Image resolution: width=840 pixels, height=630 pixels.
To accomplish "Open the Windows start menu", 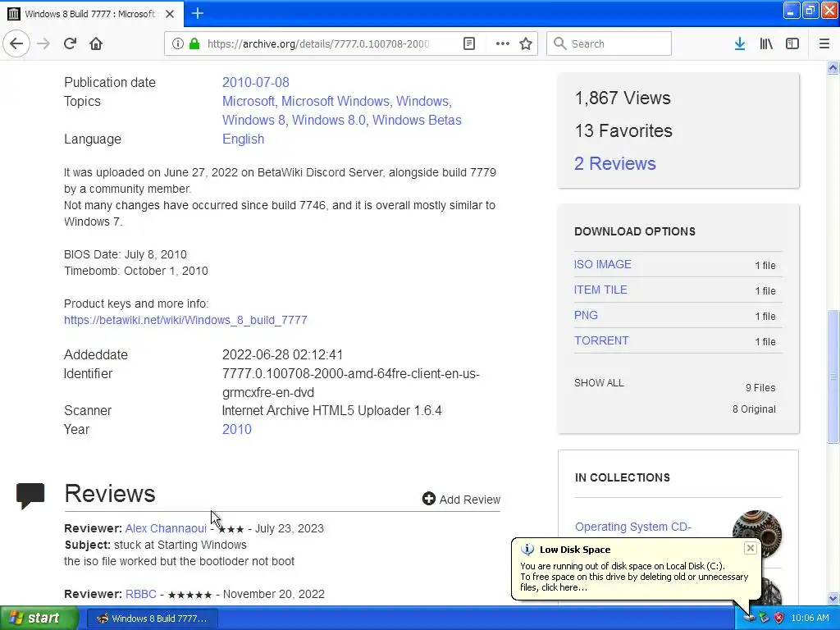I will coord(39,618).
